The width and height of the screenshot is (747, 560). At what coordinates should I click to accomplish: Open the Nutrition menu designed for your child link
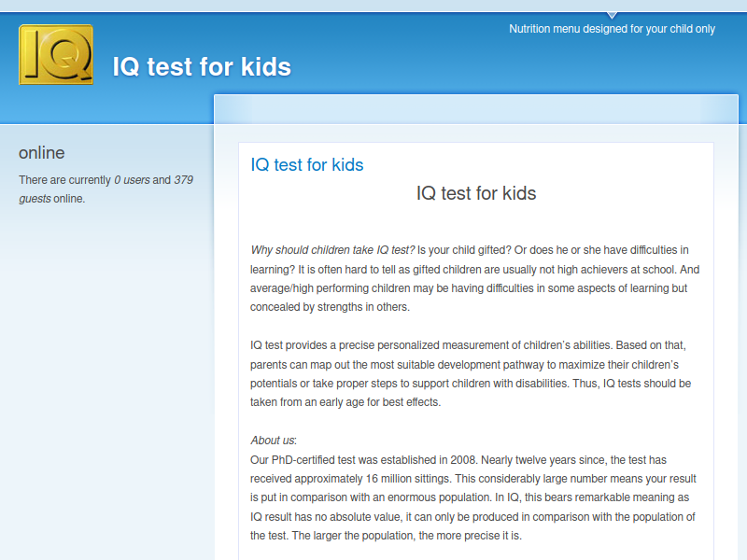tap(613, 29)
